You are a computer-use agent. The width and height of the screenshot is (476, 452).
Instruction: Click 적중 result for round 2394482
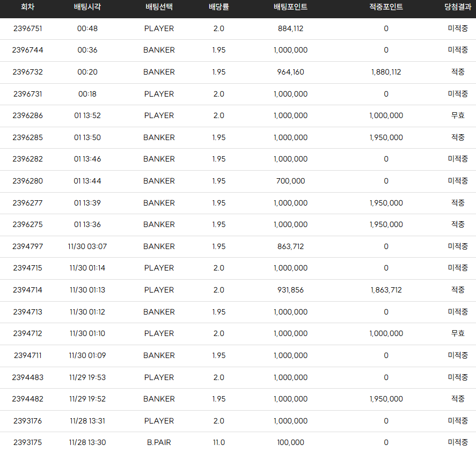click(x=458, y=399)
